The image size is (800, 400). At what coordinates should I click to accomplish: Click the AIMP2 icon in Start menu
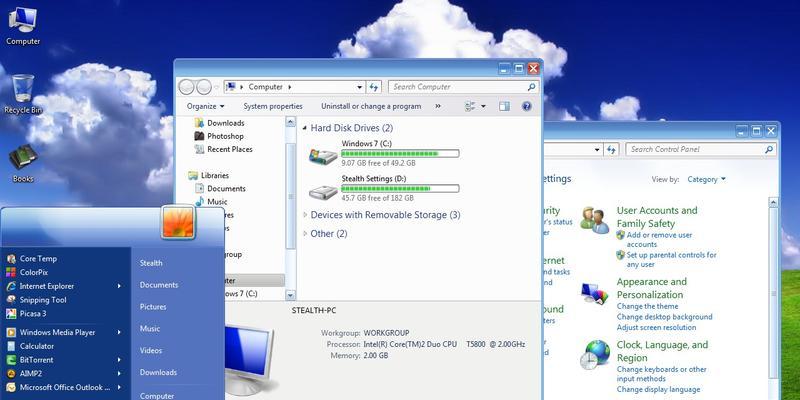11,373
